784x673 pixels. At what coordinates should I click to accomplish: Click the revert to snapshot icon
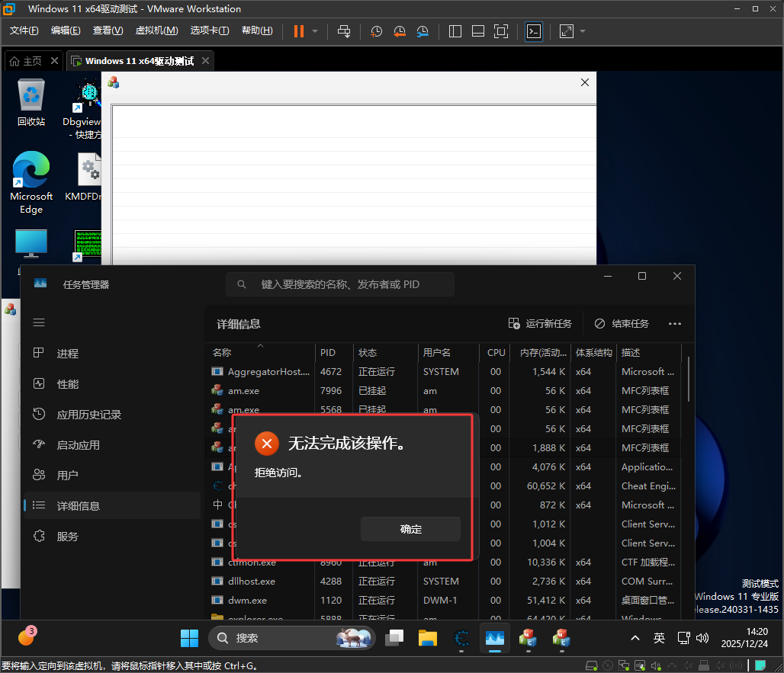click(x=400, y=31)
